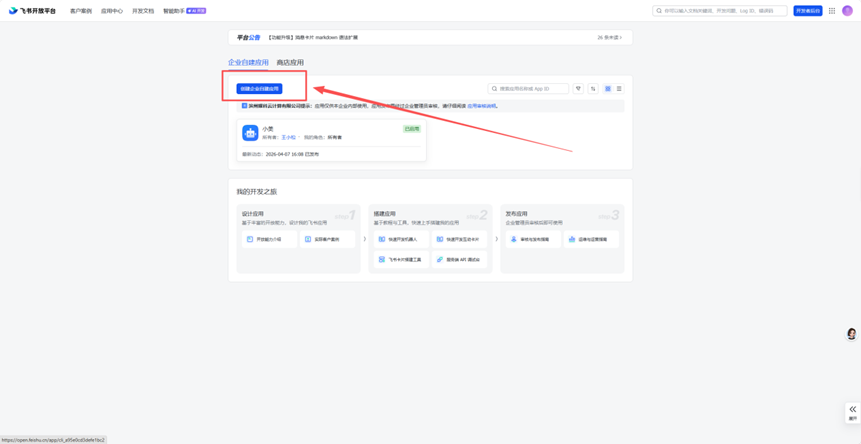Open the 开发文档 menu

click(143, 11)
